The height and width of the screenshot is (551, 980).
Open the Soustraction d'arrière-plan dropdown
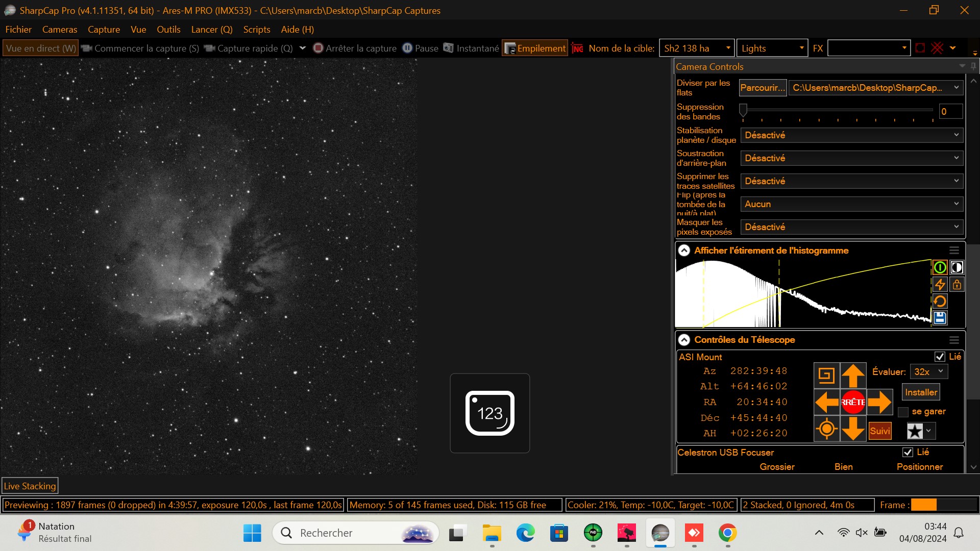tap(852, 158)
